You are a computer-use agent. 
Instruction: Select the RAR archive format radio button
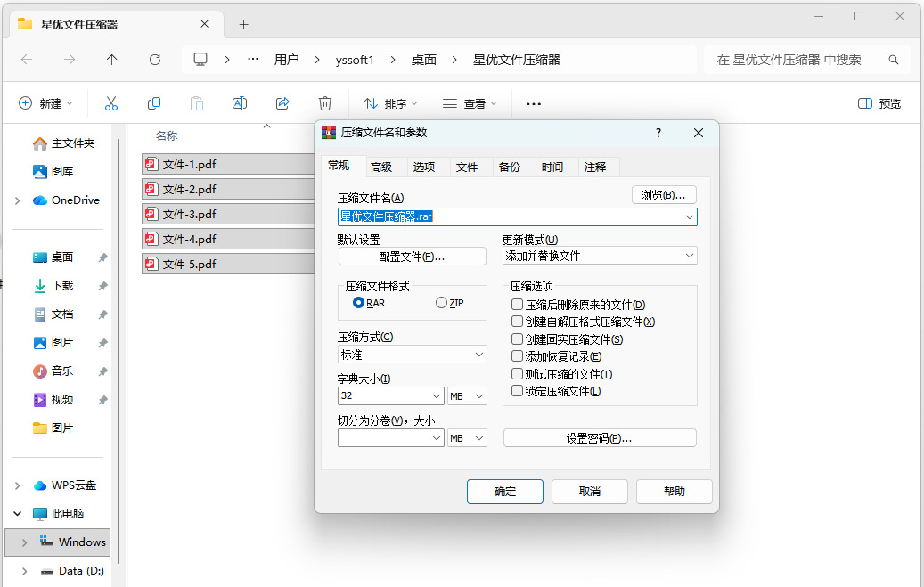(x=357, y=303)
